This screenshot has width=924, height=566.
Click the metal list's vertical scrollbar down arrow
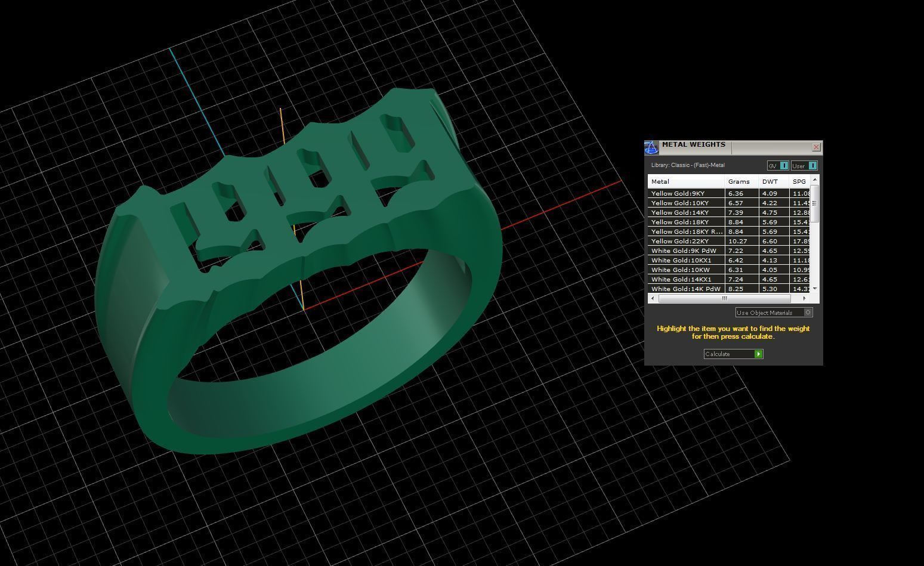coord(815,289)
